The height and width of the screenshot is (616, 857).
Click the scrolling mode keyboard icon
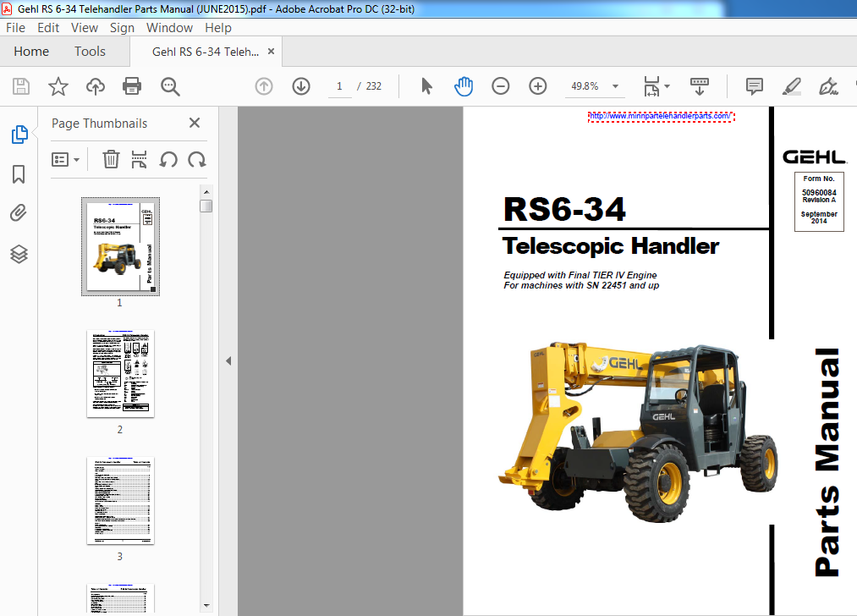point(700,86)
